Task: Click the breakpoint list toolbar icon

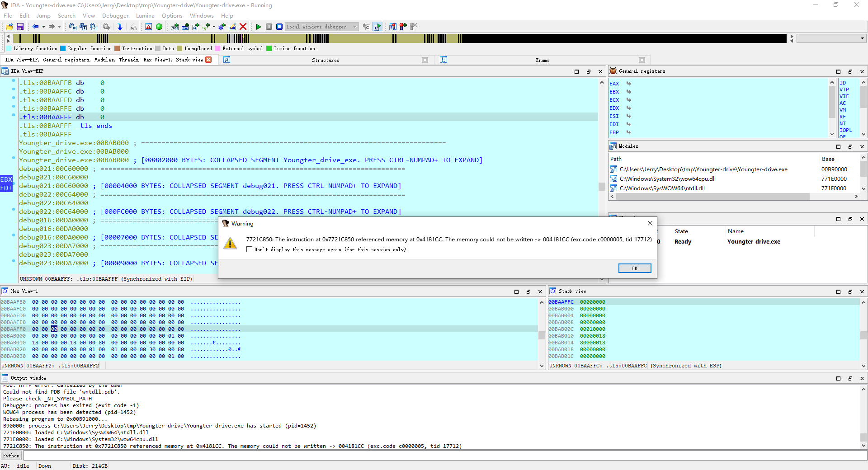Action: 392,27
